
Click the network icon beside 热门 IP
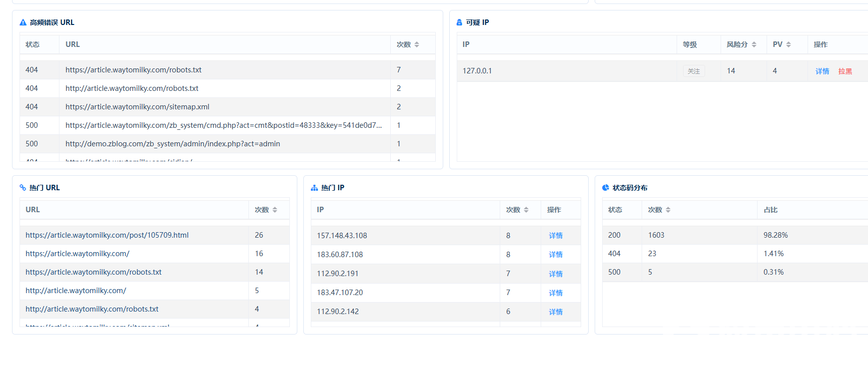point(314,188)
